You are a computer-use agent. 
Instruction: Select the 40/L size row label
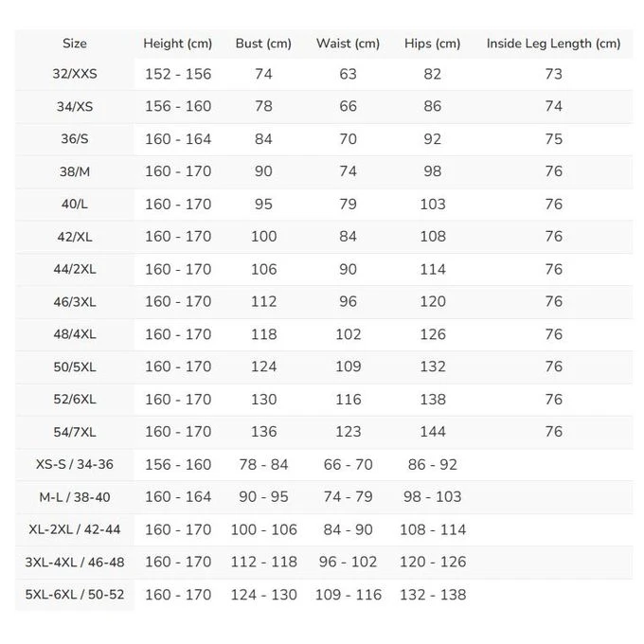(75, 205)
